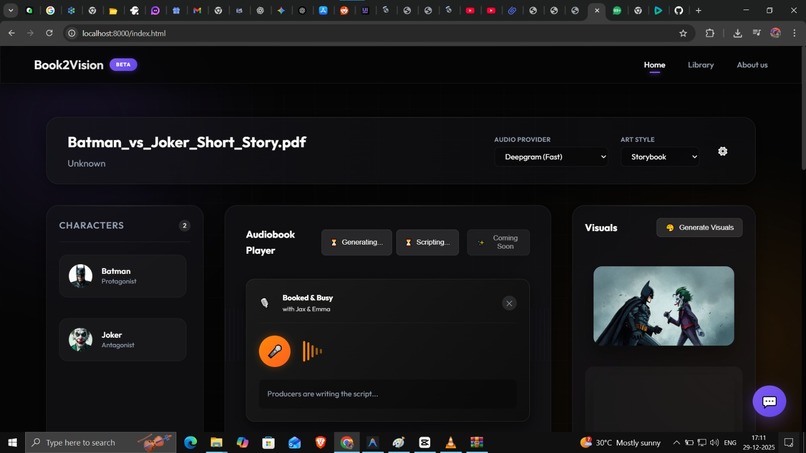The image size is (806, 453).
Task: Click the Generating... button
Action: point(356,242)
